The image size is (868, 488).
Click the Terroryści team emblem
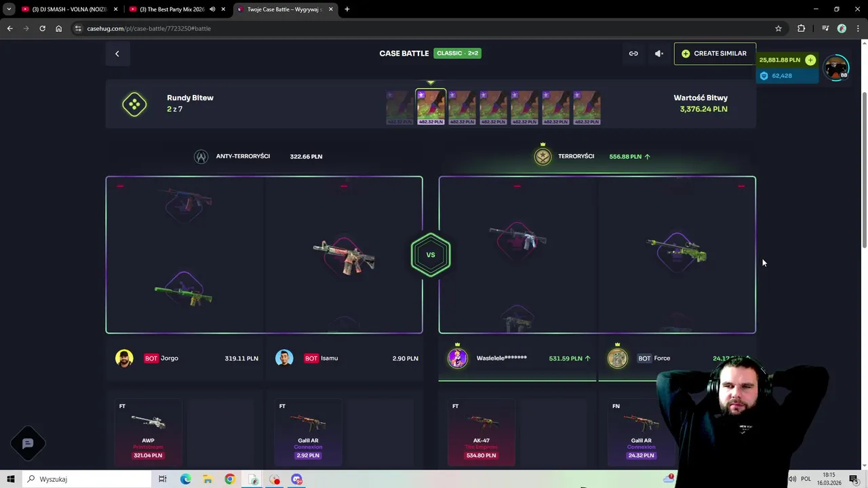[542, 156]
